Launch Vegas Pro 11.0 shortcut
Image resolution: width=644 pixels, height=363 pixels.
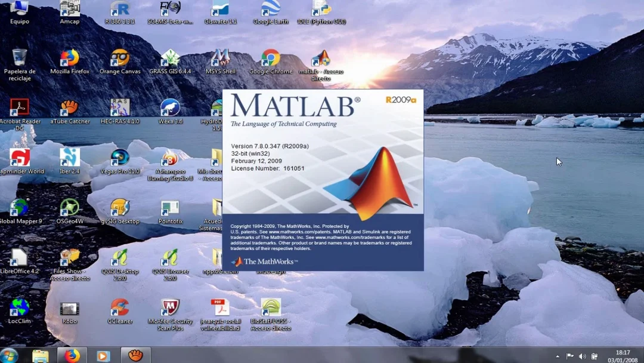click(x=119, y=161)
